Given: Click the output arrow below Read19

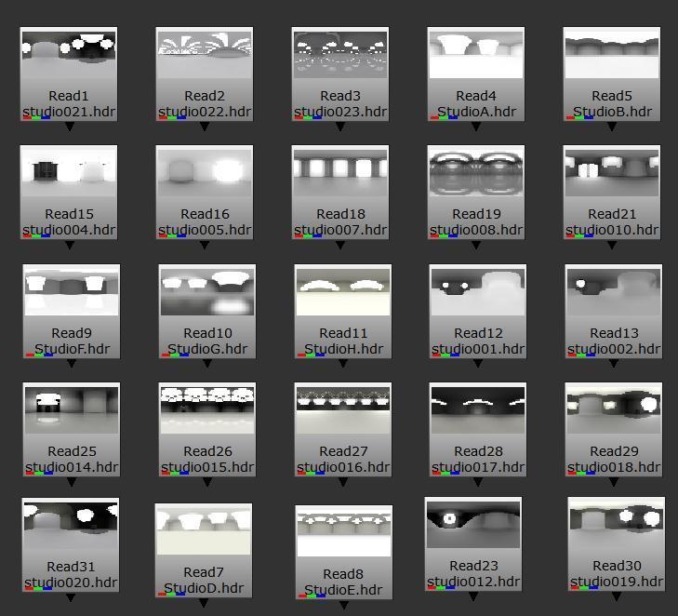Looking at the screenshot, I should 476,245.
